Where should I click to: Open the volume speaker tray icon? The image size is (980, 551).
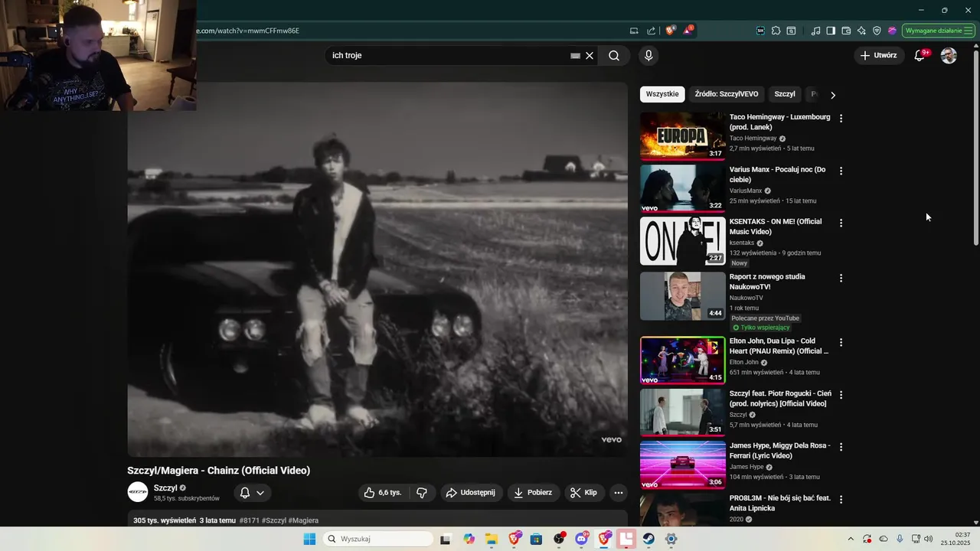pos(929,539)
